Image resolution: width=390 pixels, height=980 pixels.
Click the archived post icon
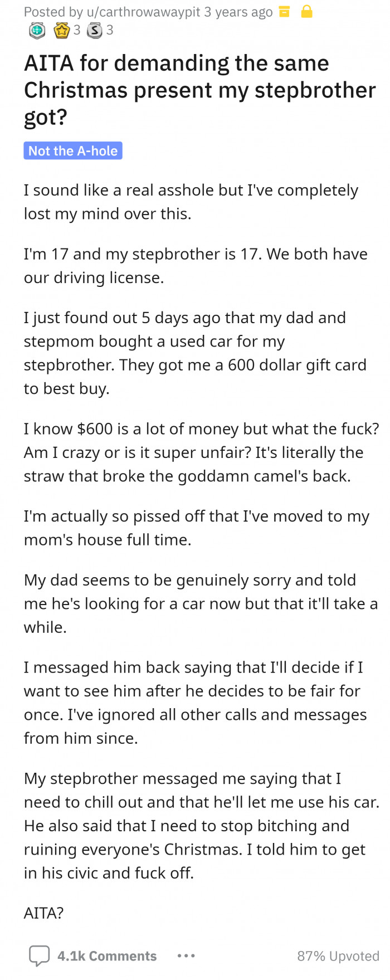coord(284,11)
